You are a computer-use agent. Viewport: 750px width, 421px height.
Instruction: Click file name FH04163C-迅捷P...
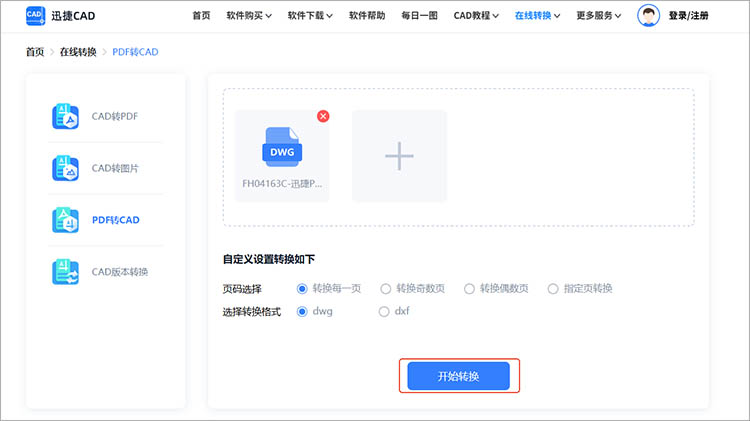click(x=282, y=184)
